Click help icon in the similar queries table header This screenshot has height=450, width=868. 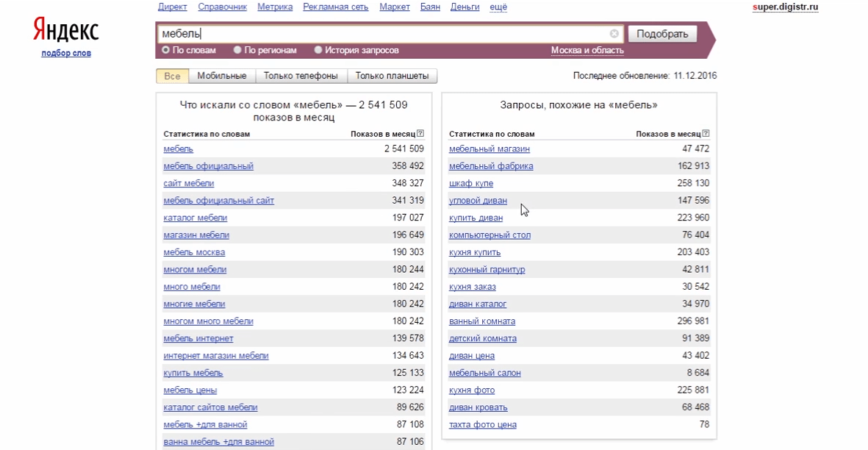tap(706, 134)
